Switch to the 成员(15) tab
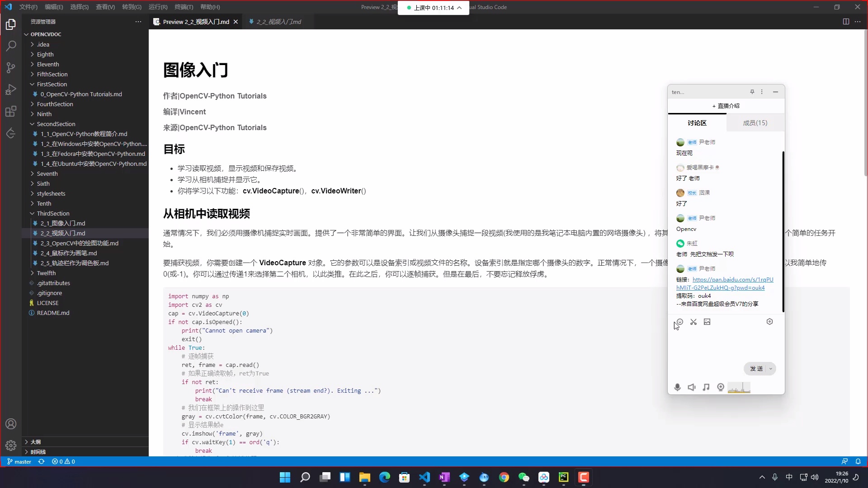Image resolution: width=868 pixels, height=488 pixels. click(x=754, y=122)
